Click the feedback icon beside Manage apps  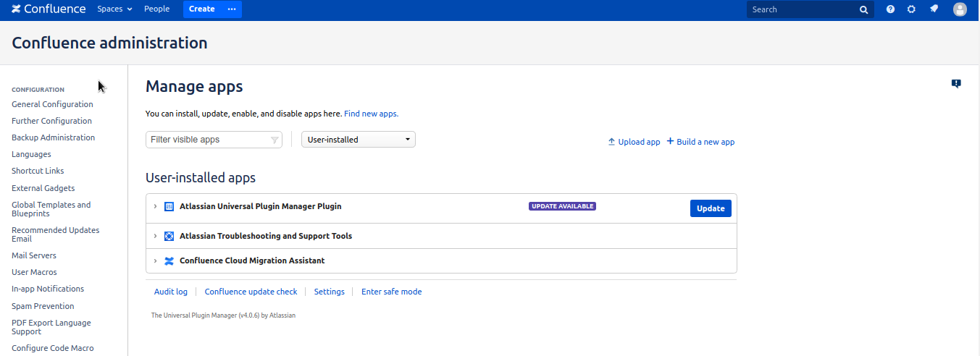(x=956, y=84)
